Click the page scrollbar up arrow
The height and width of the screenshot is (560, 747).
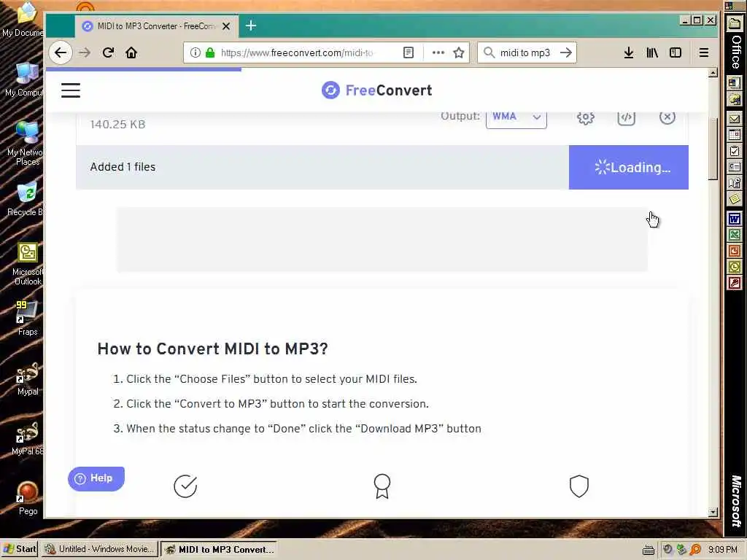pyautogui.click(x=713, y=73)
